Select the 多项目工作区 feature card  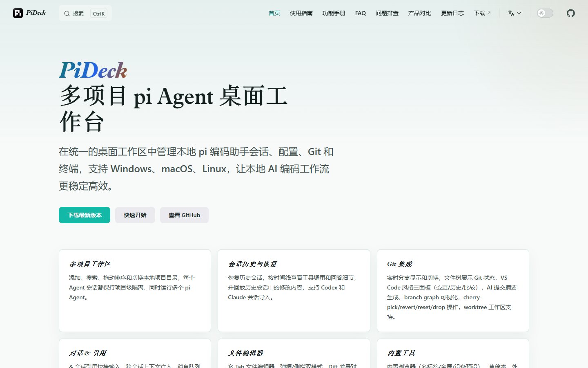[x=135, y=291]
